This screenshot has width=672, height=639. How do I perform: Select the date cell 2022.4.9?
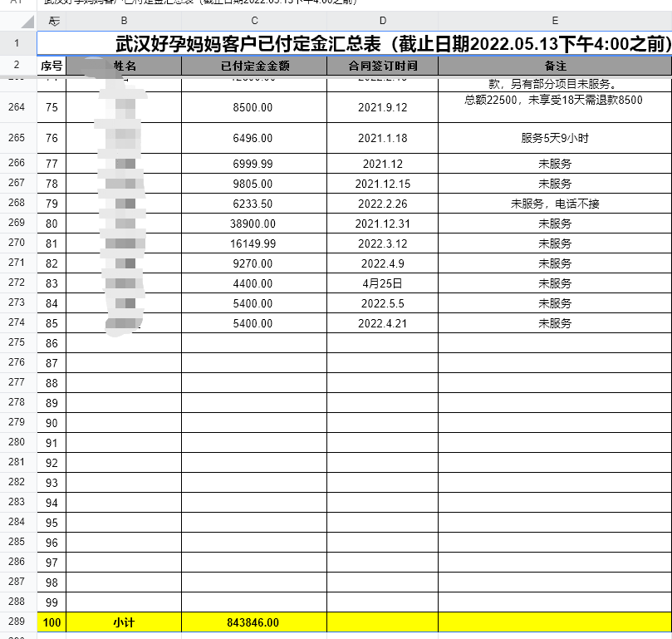383,263
